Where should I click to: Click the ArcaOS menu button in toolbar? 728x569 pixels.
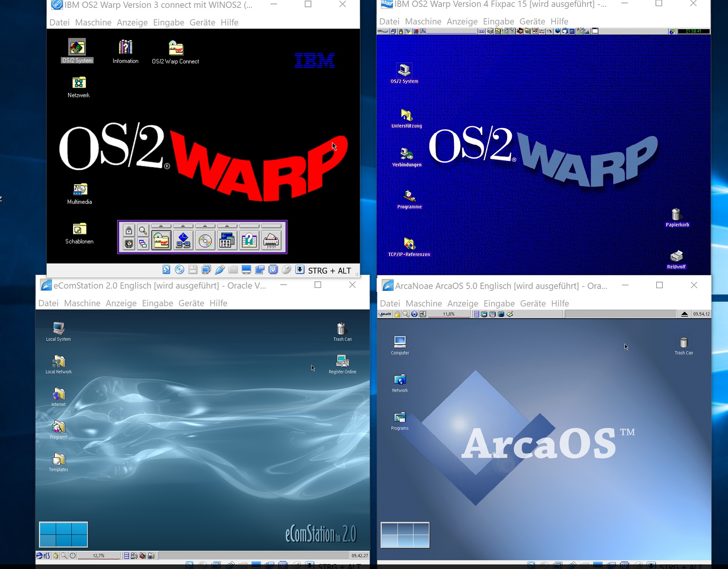point(385,314)
